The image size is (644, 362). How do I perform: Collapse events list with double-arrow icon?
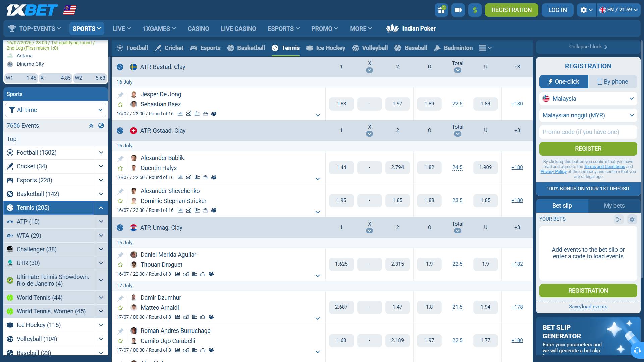coord(91,126)
